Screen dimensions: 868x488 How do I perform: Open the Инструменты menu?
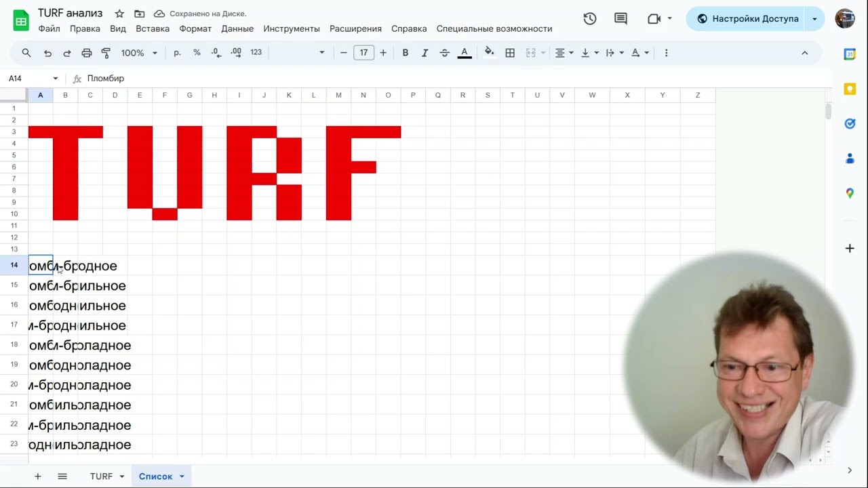coord(292,28)
